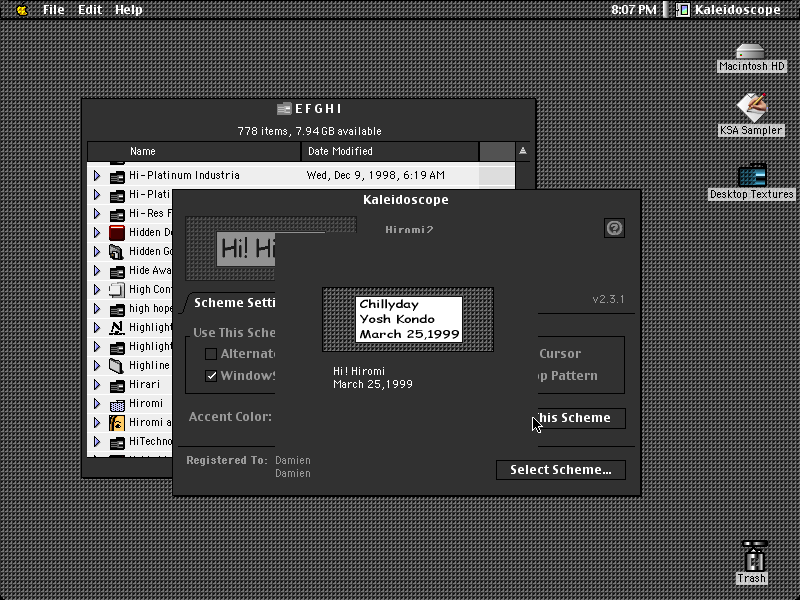800x600 pixels.
Task: Click the Hi! scheme preview thumbnail
Action: click(x=231, y=248)
